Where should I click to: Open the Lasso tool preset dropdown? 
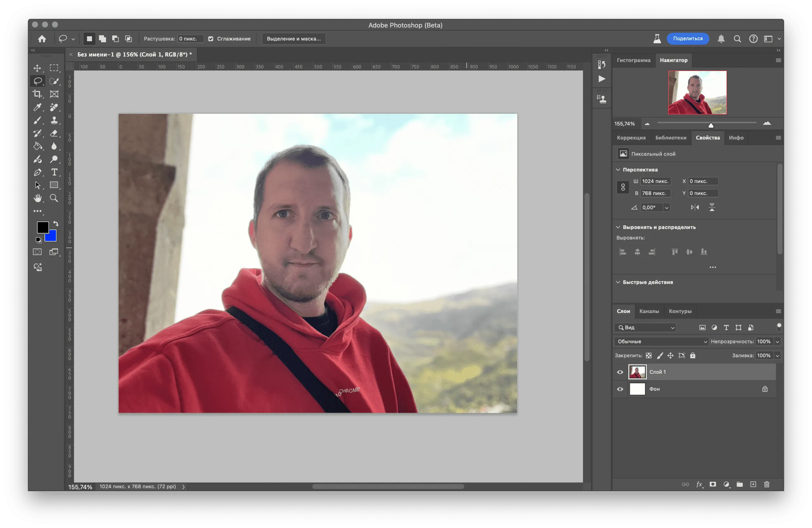pyautogui.click(x=73, y=39)
